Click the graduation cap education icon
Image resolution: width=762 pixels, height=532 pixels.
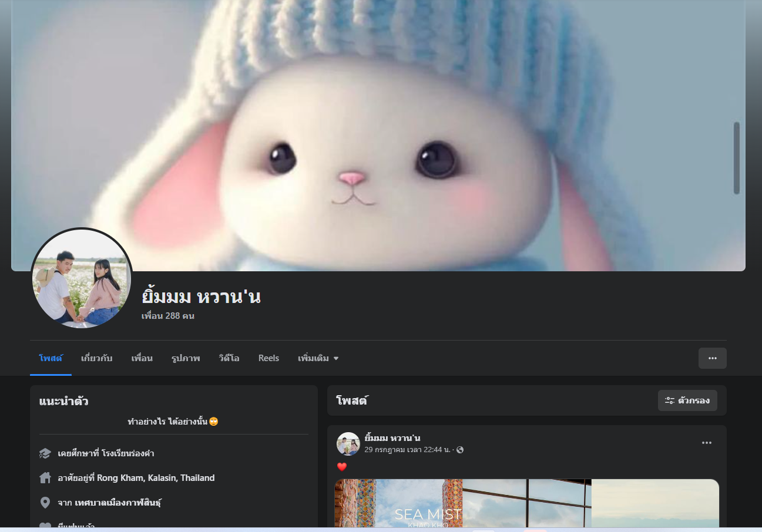pyautogui.click(x=45, y=453)
